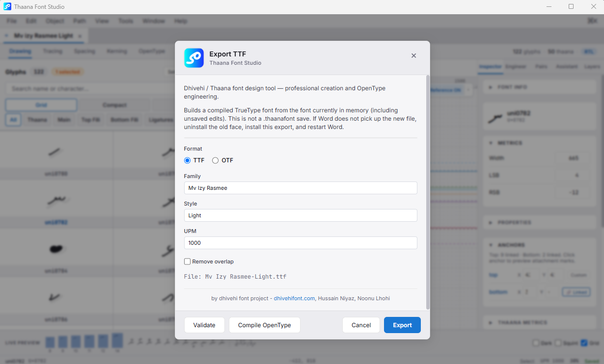
Task: Open the View menu in main window
Action: pyautogui.click(x=102, y=21)
